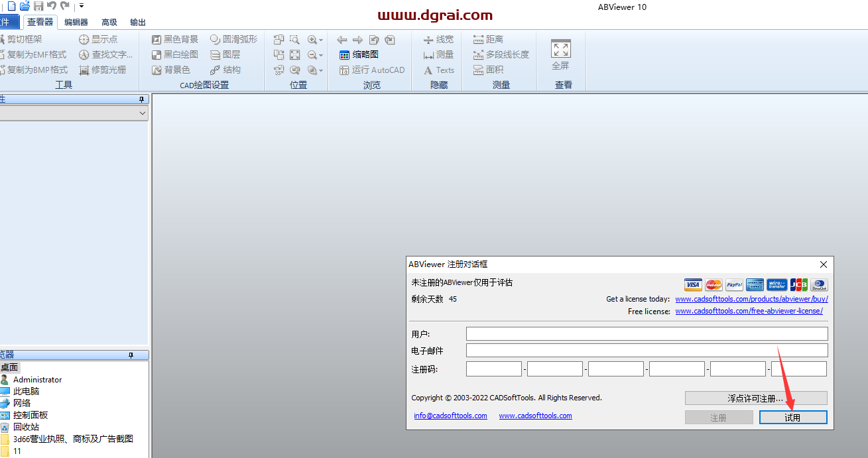
Task: Select the 距离 distance measure tool
Action: (488, 39)
